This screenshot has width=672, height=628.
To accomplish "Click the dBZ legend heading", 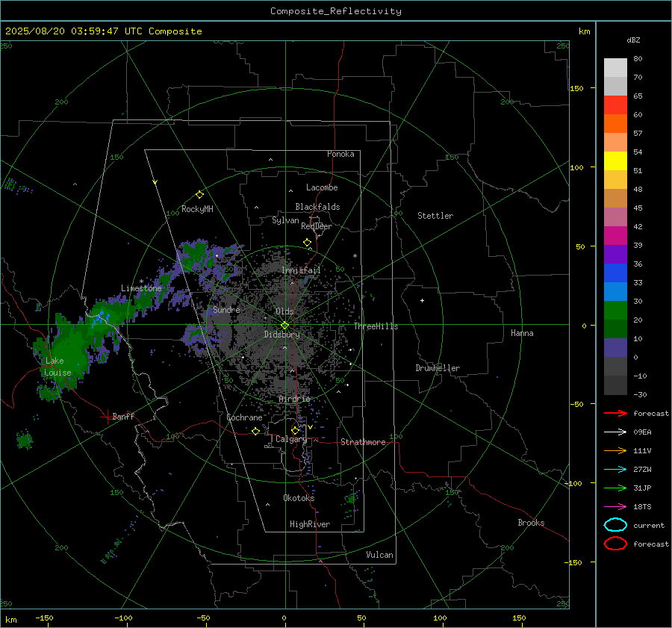I will (x=633, y=40).
